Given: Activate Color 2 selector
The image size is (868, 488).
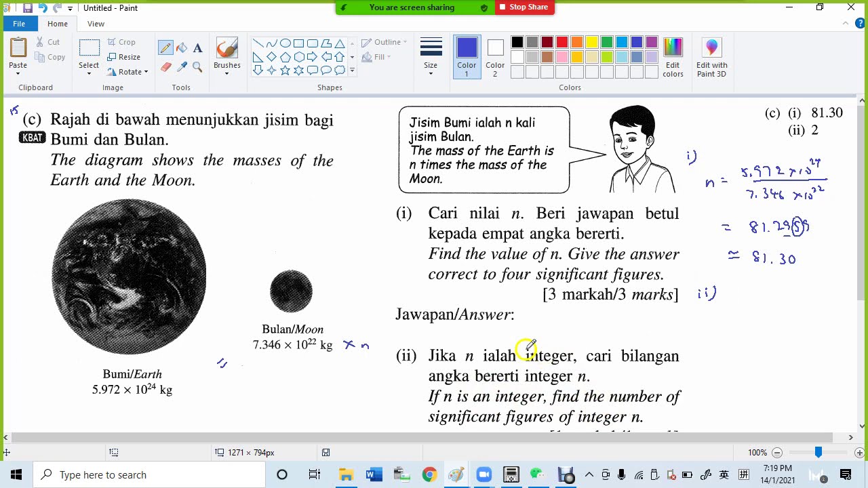Looking at the screenshot, I should coord(495,58).
